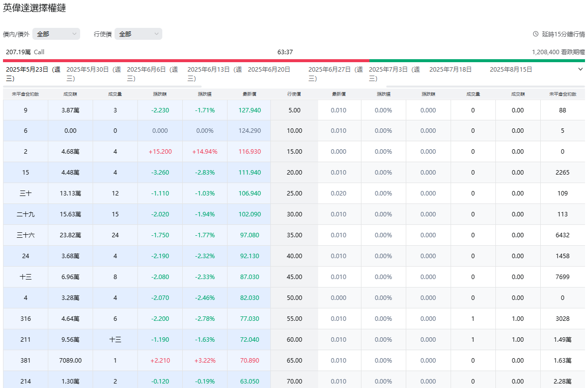Click the call latest price 102.090
This screenshot has height=388, width=588.
pyautogui.click(x=249, y=214)
